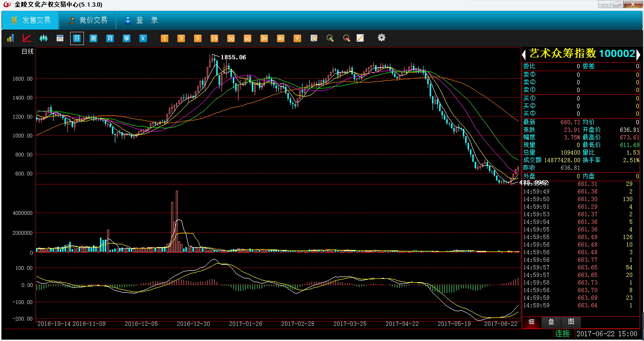Viewport: 644px width, 341px height.
Task: Click the tick price 663.77
Action: (587, 260)
